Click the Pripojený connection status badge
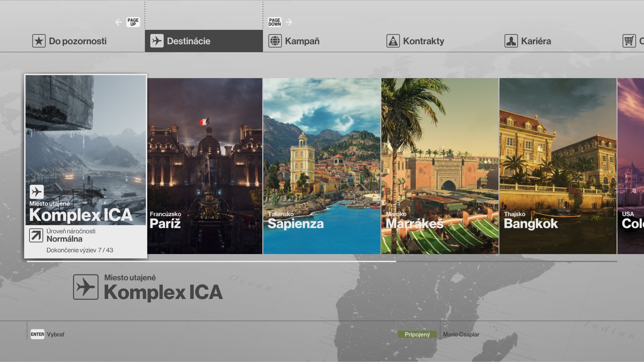 tap(417, 334)
